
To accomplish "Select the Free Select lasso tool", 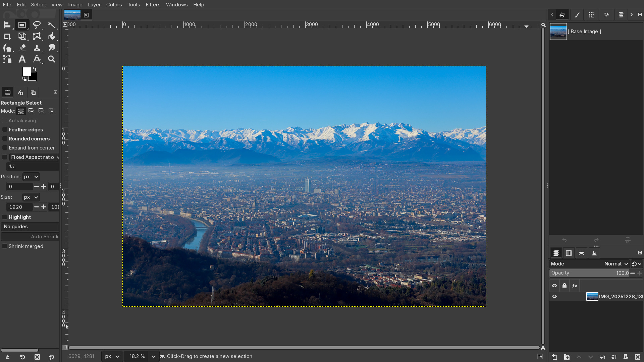I will (x=37, y=25).
